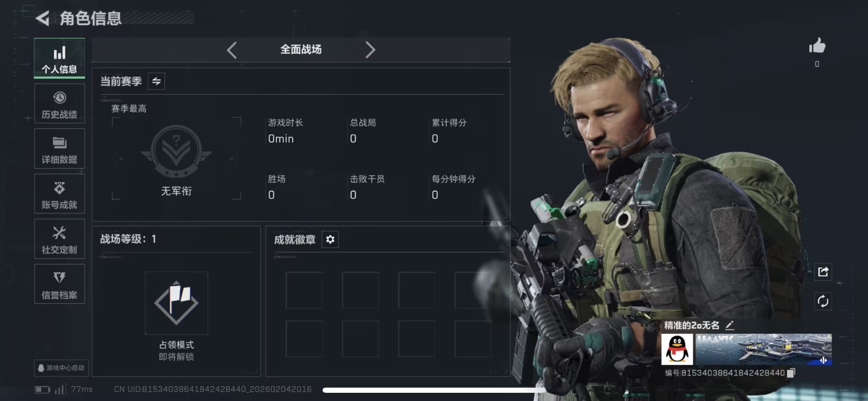Click the 占领模式 mode emblem

[x=176, y=303]
